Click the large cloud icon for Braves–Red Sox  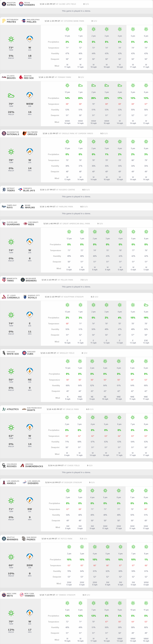(x=11, y=96)
